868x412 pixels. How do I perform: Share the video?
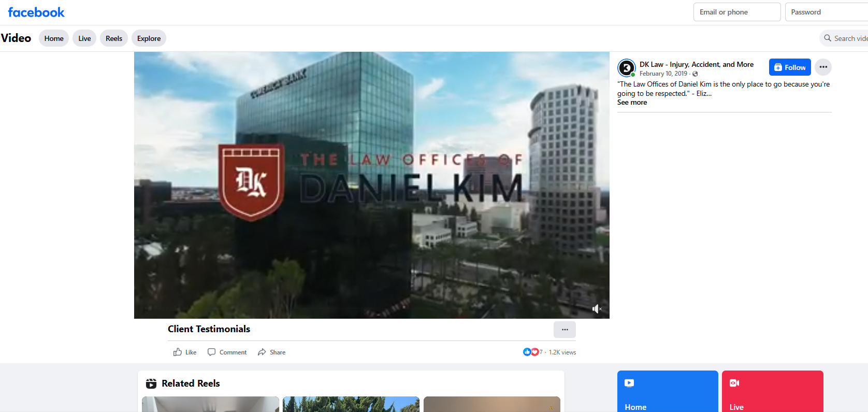pyautogui.click(x=271, y=352)
